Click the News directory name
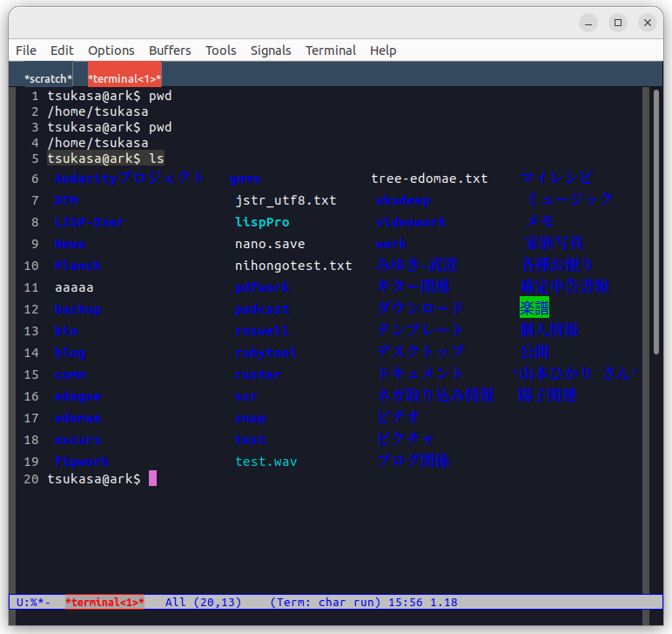The height and width of the screenshot is (634, 672). pyautogui.click(x=70, y=244)
